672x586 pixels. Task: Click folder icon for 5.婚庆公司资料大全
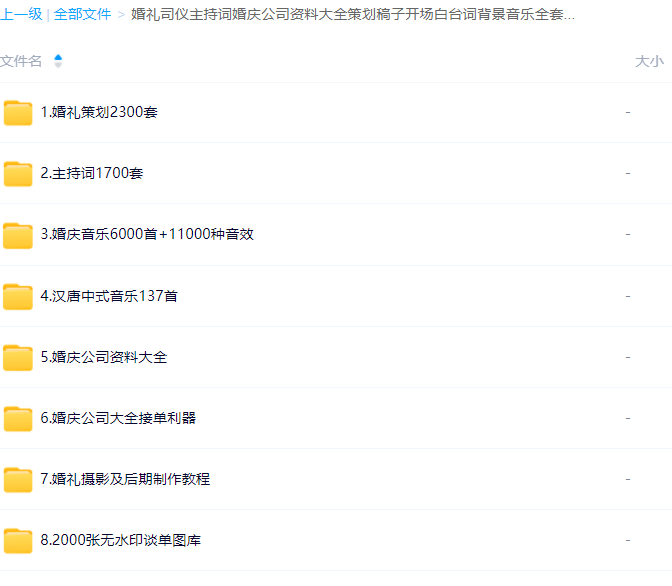[18, 358]
